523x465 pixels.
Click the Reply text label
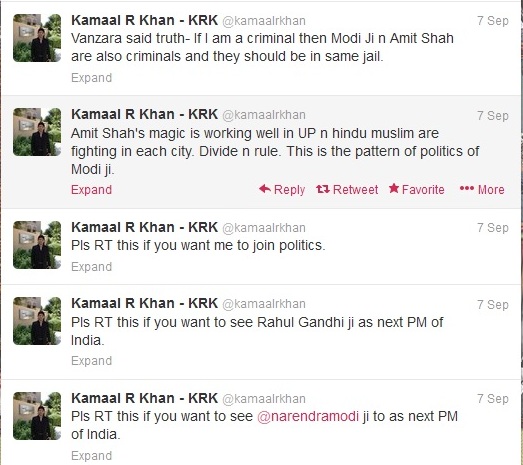coord(289,190)
